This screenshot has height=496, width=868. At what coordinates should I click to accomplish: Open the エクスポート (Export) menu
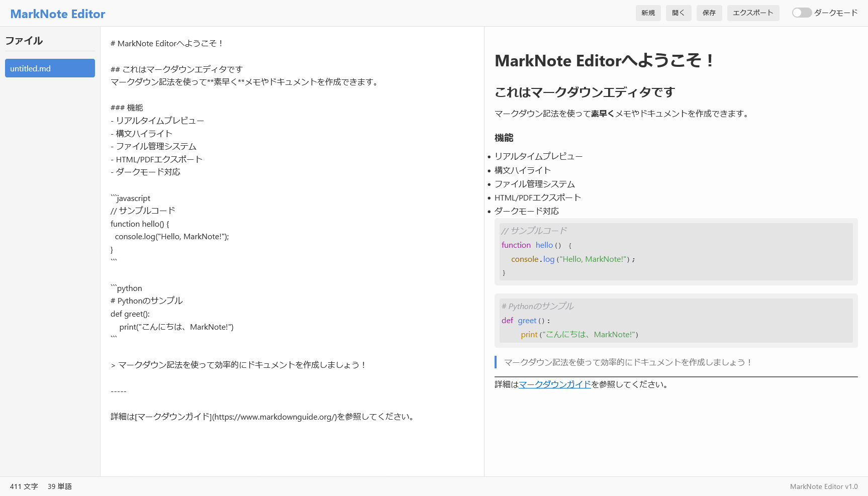click(x=752, y=13)
